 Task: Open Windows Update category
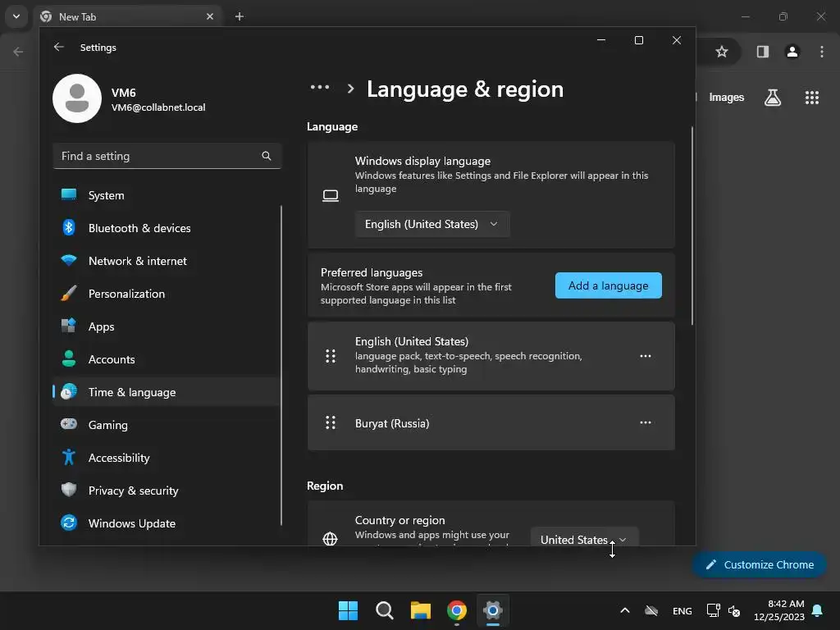coord(167,523)
